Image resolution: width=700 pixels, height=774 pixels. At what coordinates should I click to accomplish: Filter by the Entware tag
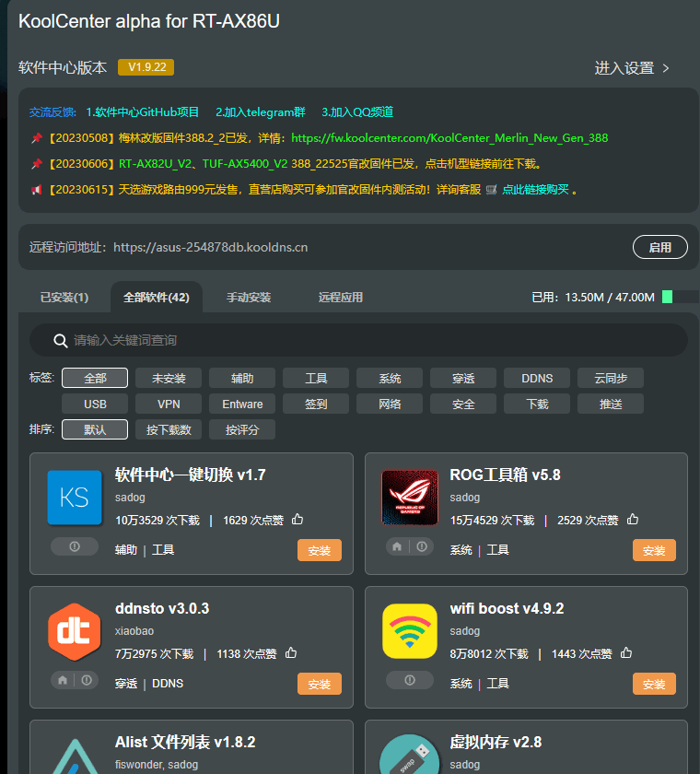click(x=242, y=404)
